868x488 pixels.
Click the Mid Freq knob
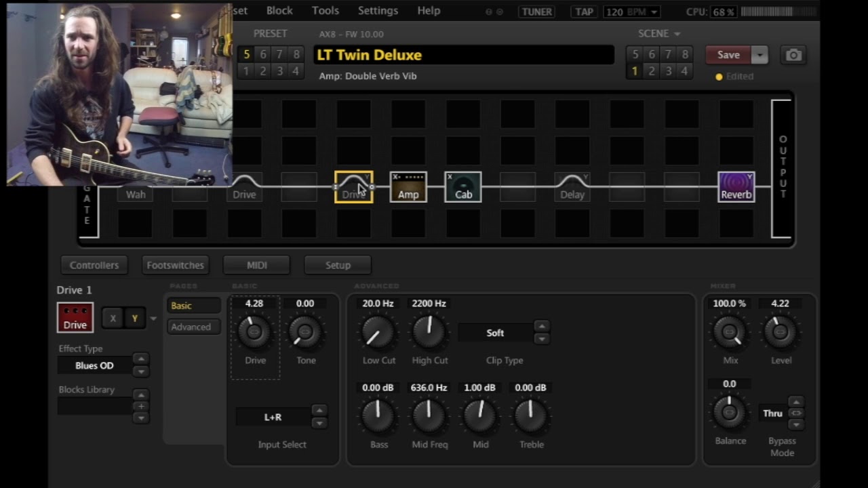point(429,416)
